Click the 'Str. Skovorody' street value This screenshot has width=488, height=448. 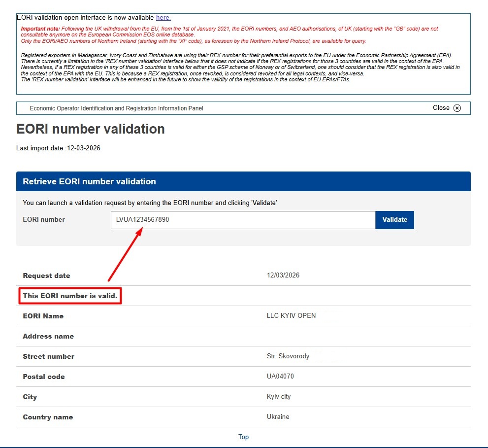click(288, 356)
